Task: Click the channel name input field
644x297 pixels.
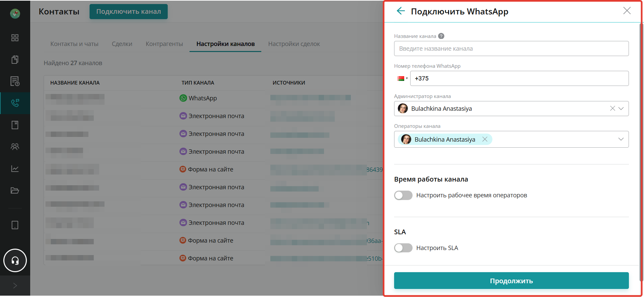Action: [x=511, y=49]
